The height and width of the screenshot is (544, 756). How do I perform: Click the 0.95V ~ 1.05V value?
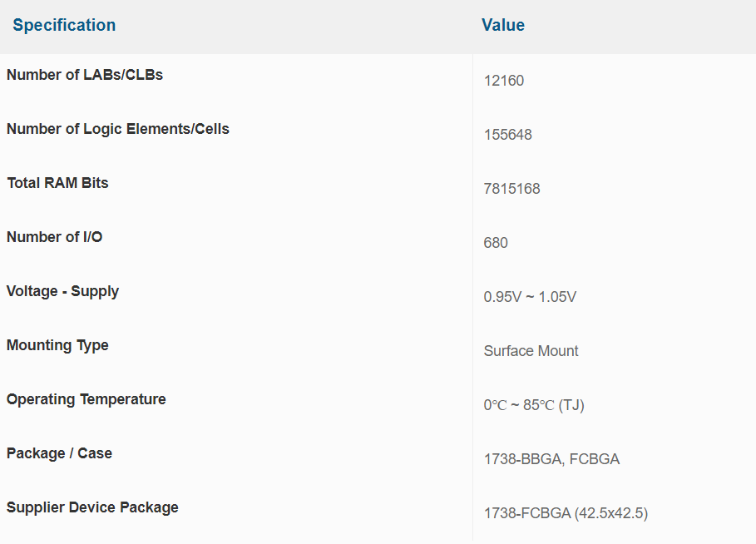(530, 297)
